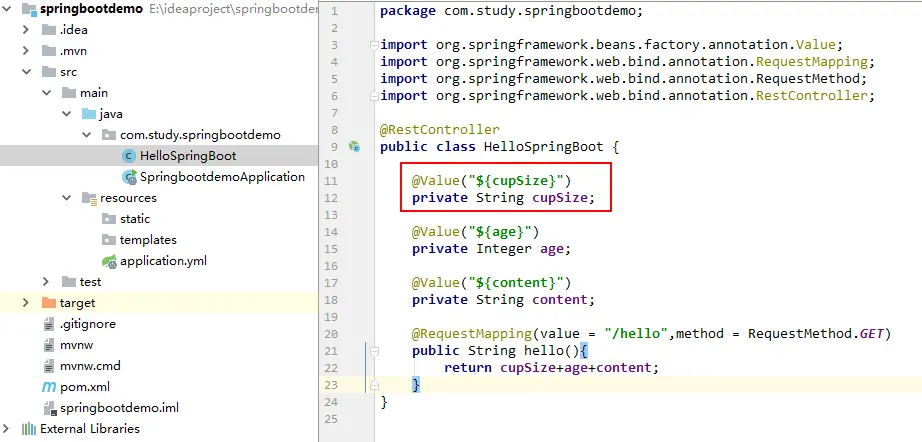Collapse the src folder arrow
922x442 pixels.
point(26,72)
